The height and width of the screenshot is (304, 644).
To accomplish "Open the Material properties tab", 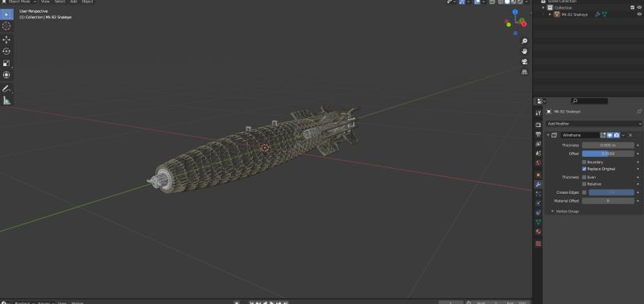I will (538, 232).
